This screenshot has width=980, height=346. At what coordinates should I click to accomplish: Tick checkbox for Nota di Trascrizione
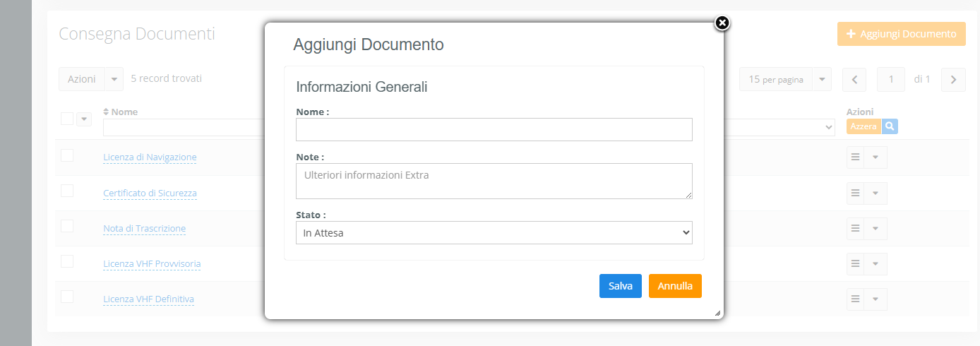67,226
